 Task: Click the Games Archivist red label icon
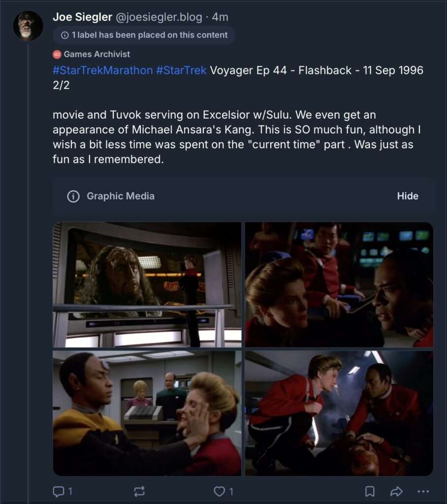pos(57,54)
